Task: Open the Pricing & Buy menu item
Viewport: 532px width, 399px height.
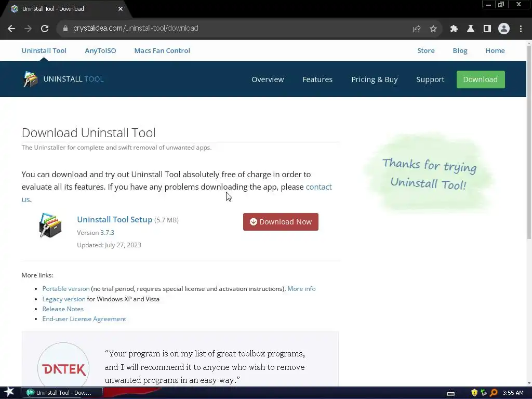Action: (x=375, y=79)
